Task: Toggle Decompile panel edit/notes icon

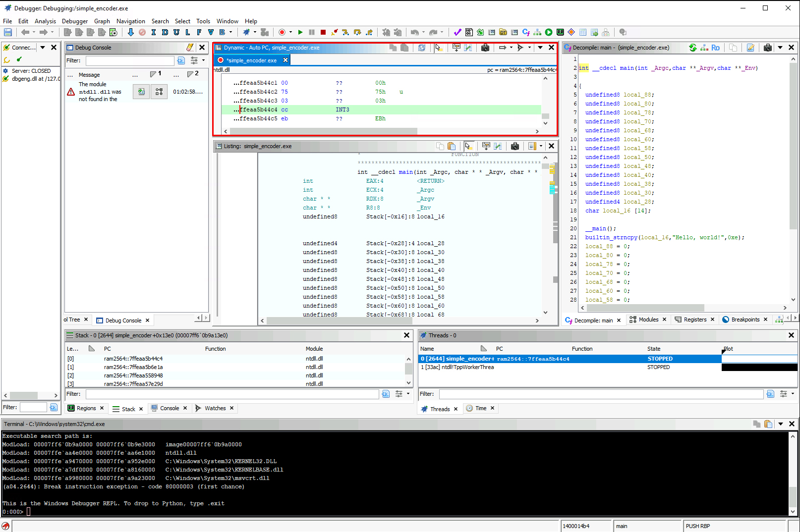Action: click(750, 48)
